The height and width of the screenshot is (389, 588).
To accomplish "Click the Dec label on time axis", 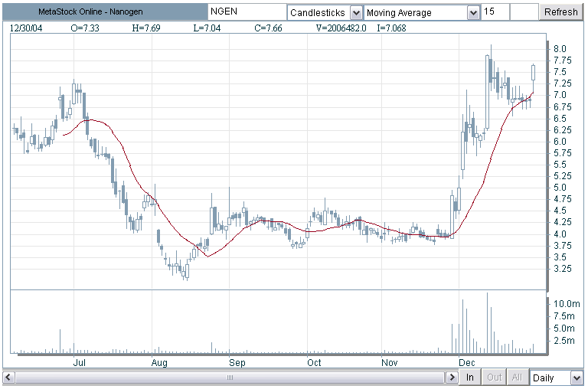I will click(x=467, y=363).
